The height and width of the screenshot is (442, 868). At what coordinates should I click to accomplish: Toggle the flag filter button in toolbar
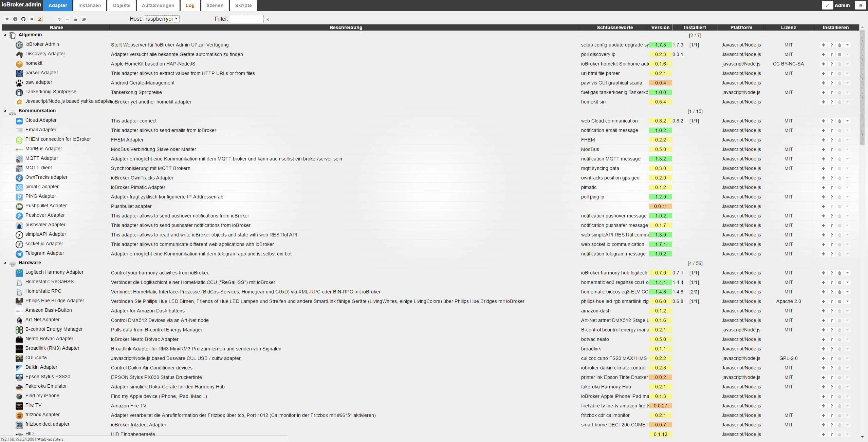tap(32, 19)
